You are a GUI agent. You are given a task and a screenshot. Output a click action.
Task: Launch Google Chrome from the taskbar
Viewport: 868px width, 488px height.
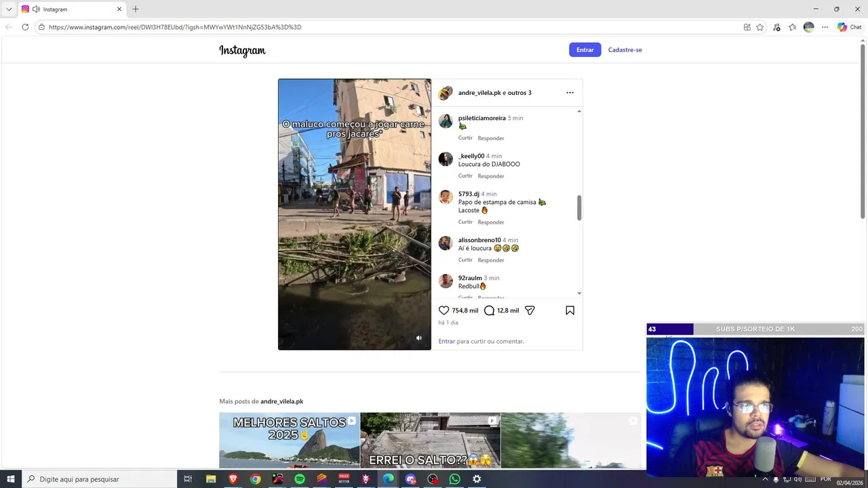point(256,479)
